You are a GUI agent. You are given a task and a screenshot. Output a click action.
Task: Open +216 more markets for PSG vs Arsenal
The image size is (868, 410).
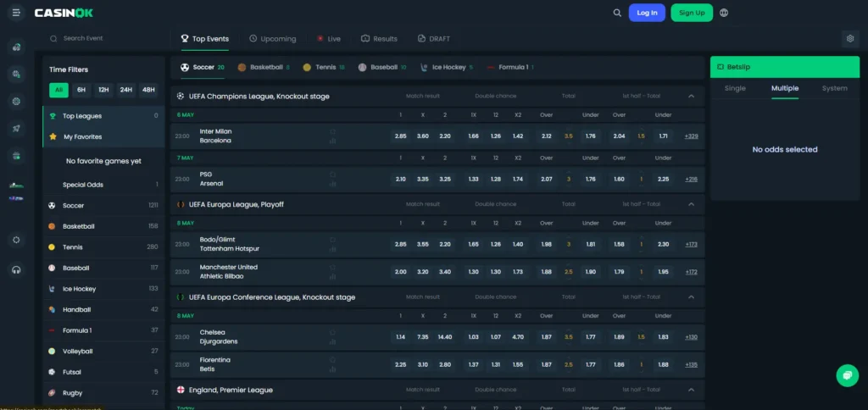691,180
